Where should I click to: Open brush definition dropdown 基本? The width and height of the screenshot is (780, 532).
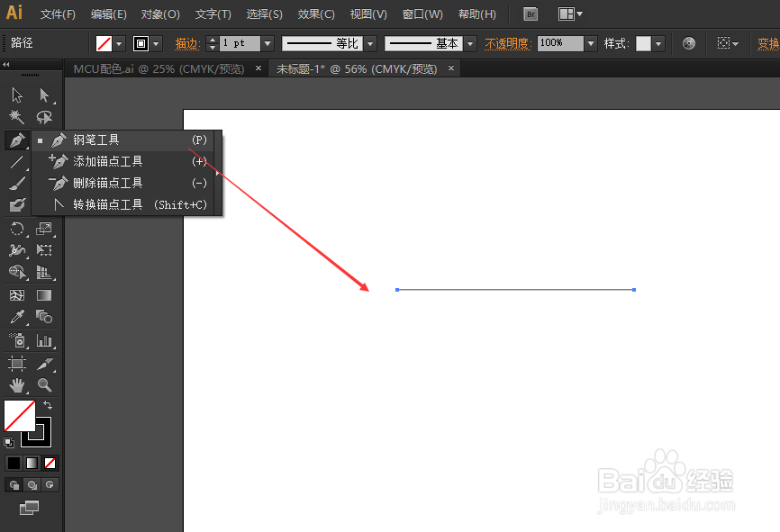coord(470,44)
